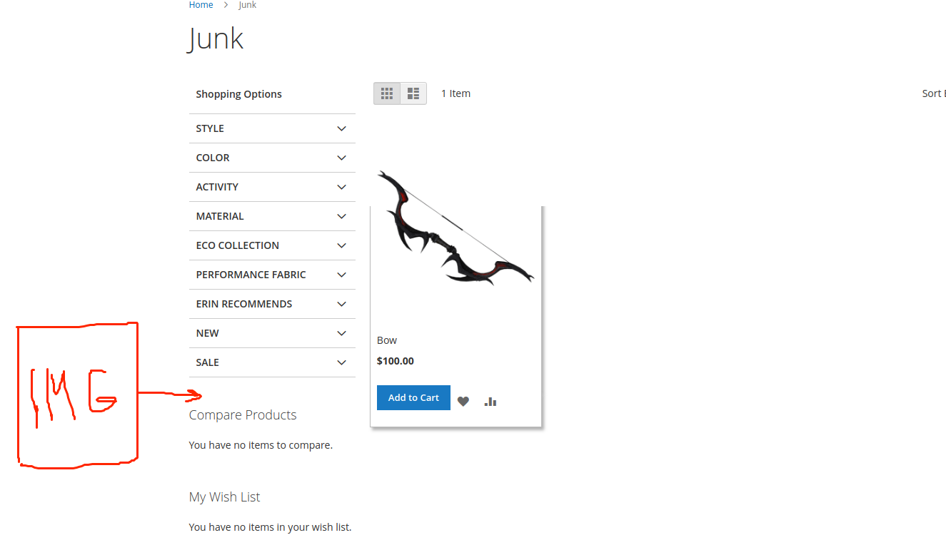Expand the NEW filter
This screenshot has height=560, width=946.
point(272,333)
